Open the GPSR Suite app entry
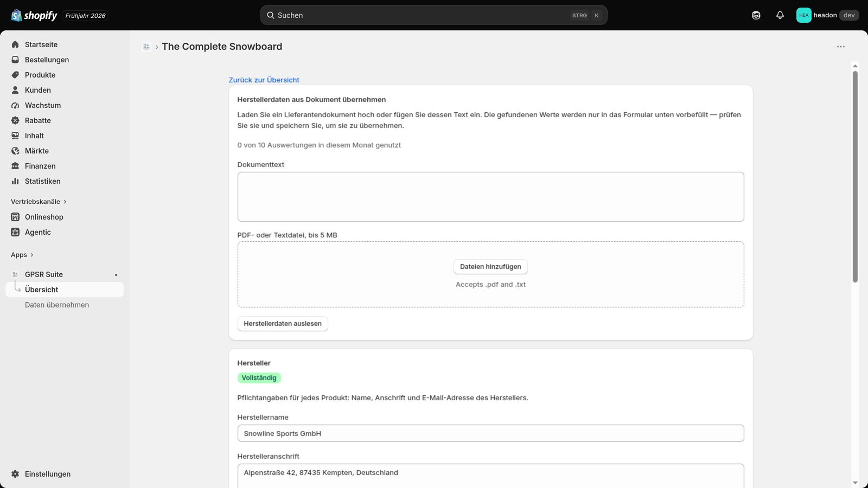The image size is (868, 488). [x=65, y=274]
